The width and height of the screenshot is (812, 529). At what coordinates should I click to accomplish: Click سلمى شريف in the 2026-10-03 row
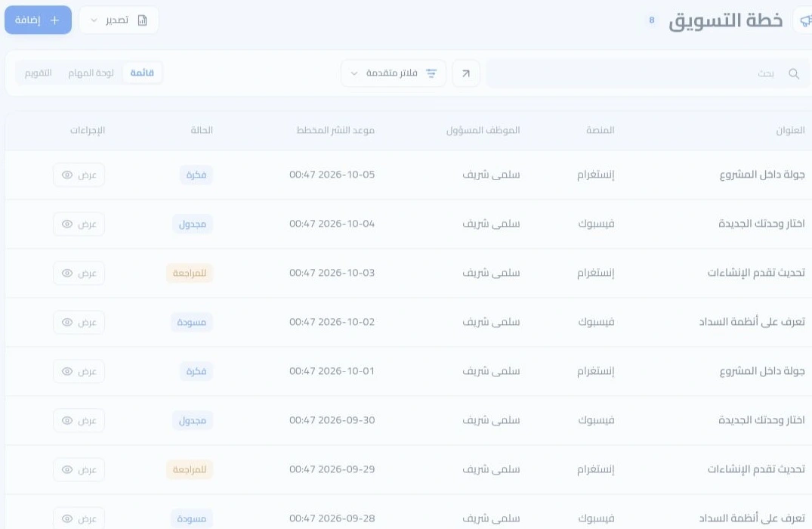coord(492,273)
